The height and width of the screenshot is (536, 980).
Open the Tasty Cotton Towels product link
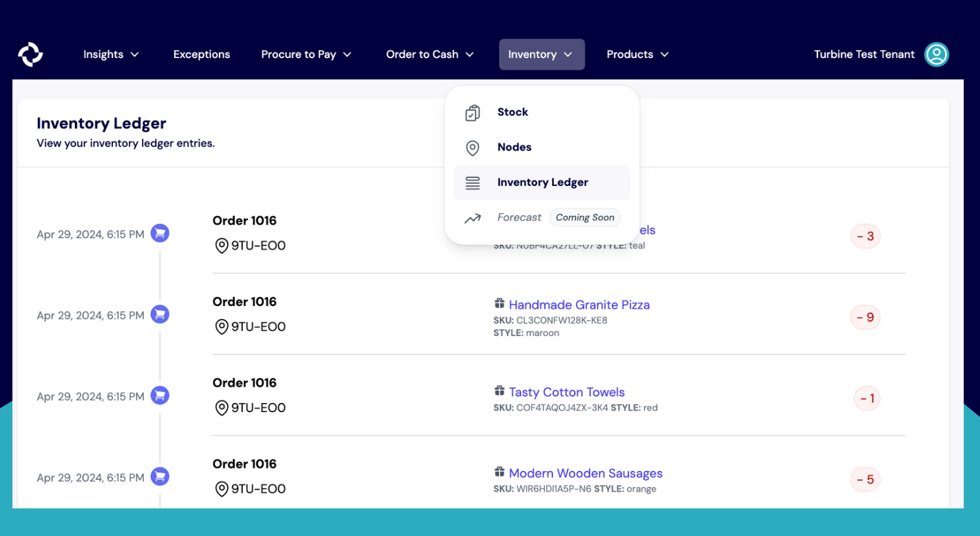566,392
